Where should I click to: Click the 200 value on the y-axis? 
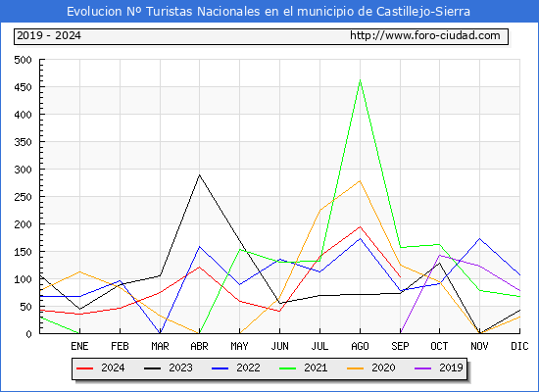23,224
